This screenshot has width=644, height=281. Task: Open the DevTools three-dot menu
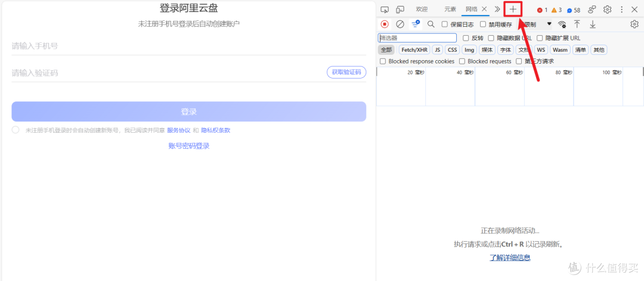pos(622,10)
